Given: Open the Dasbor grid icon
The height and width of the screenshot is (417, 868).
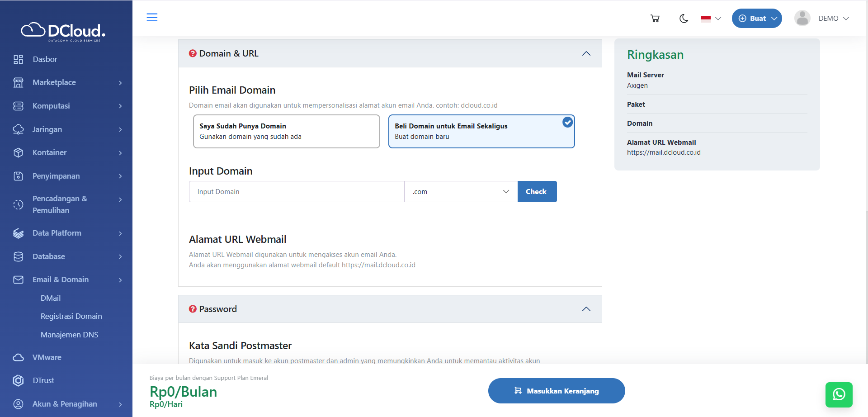Looking at the screenshot, I should tap(18, 59).
